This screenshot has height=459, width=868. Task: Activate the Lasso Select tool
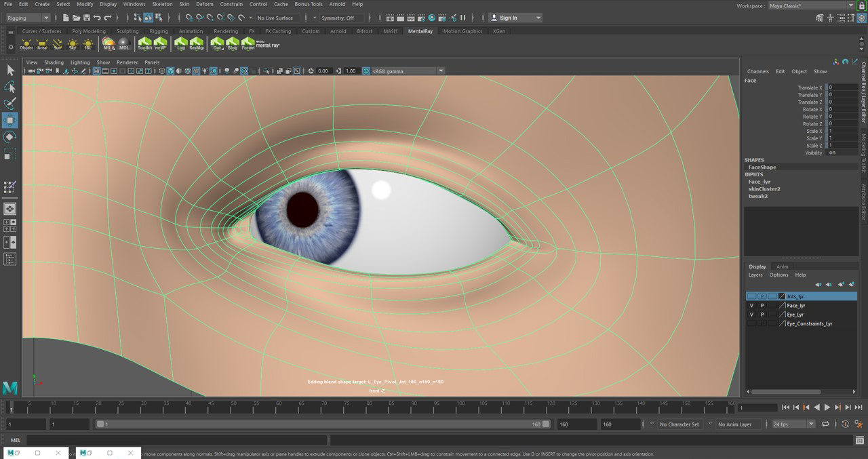pos(10,87)
